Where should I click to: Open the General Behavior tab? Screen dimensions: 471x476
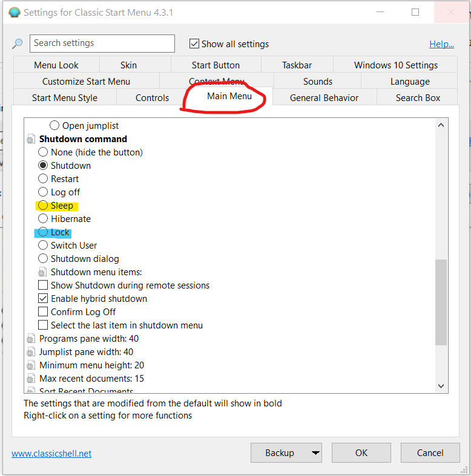[324, 98]
